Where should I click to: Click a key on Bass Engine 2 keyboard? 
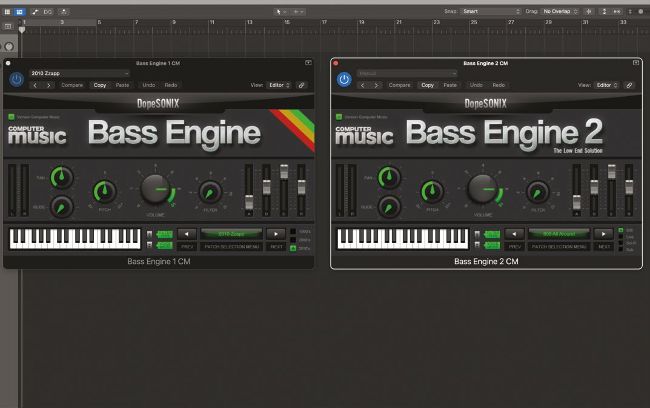pos(402,239)
